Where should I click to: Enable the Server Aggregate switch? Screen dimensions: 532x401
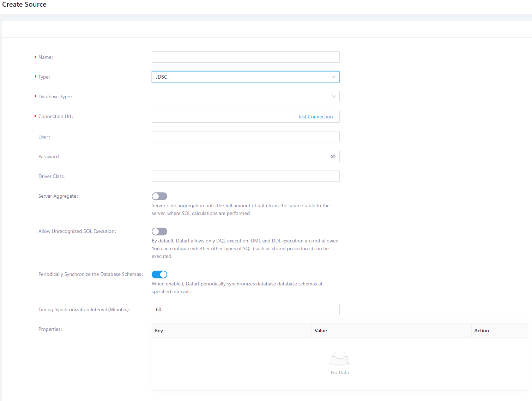[159, 196]
